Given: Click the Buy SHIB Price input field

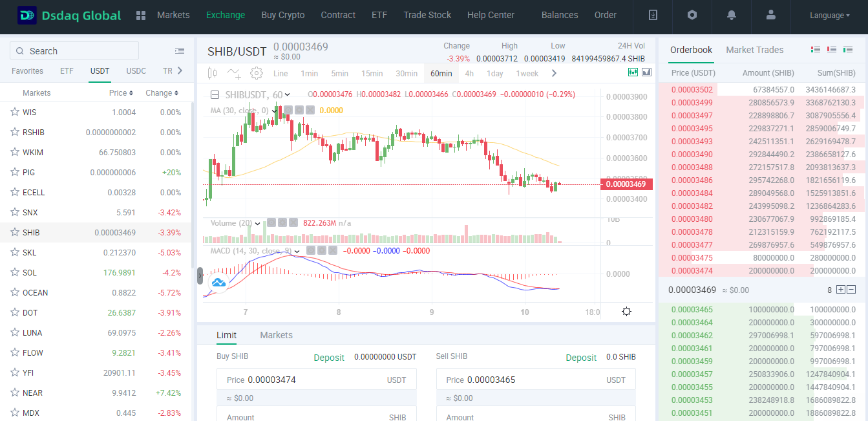Looking at the screenshot, I should [317, 380].
